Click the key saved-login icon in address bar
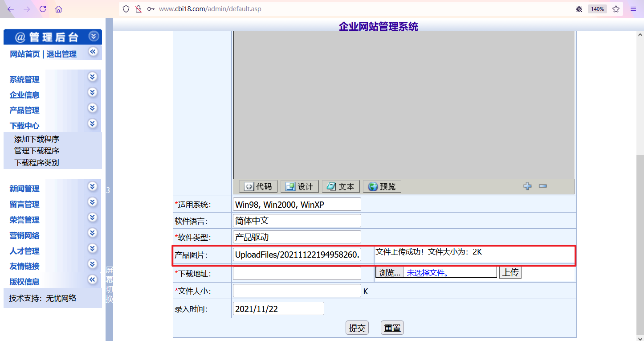Screen dimensions: 644x341 tap(151, 9)
